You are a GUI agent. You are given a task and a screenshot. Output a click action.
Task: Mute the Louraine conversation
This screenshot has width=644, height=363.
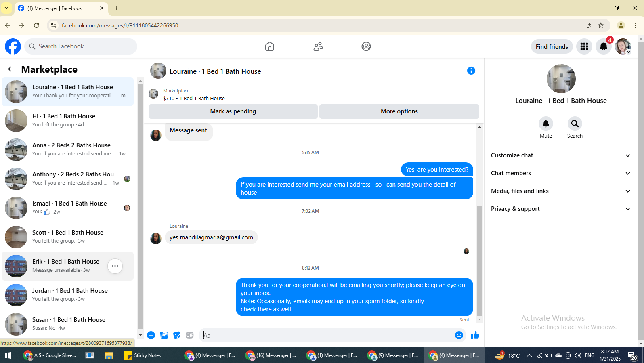(546, 124)
